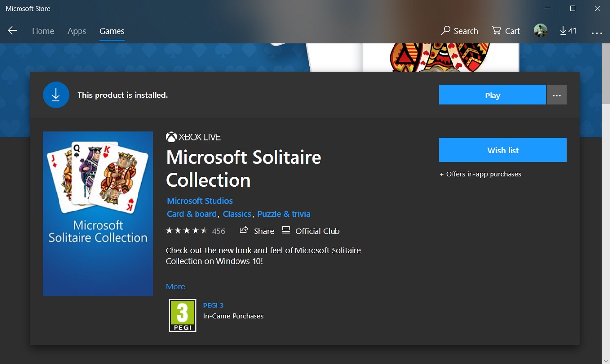610x364 pixels.
Task: Open more options next to Play button
Action: point(556,95)
